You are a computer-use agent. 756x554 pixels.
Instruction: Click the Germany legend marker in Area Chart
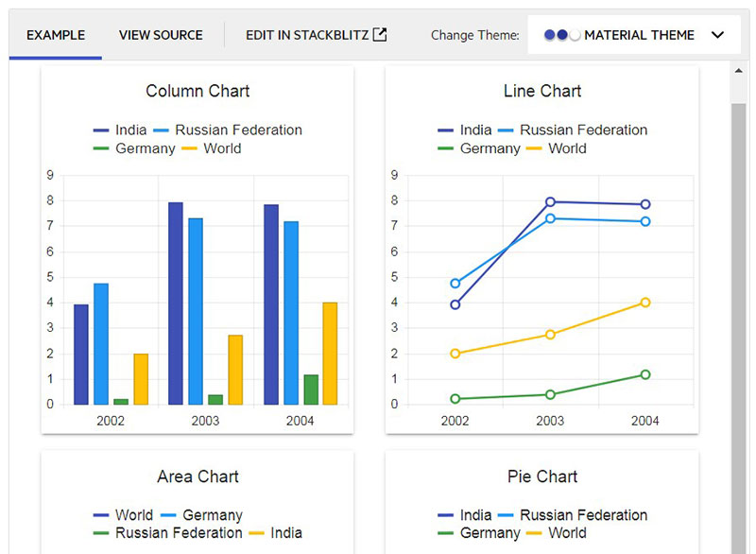[166, 514]
